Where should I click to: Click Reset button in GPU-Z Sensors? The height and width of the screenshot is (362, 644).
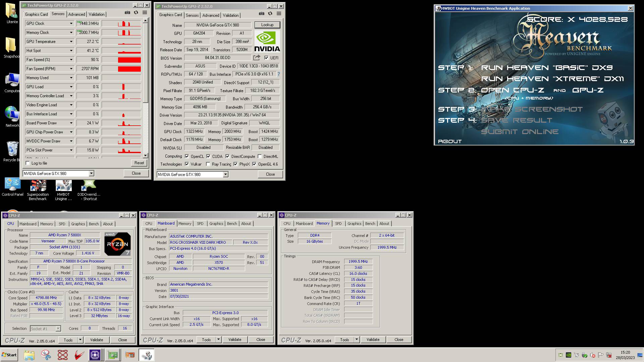139,163
